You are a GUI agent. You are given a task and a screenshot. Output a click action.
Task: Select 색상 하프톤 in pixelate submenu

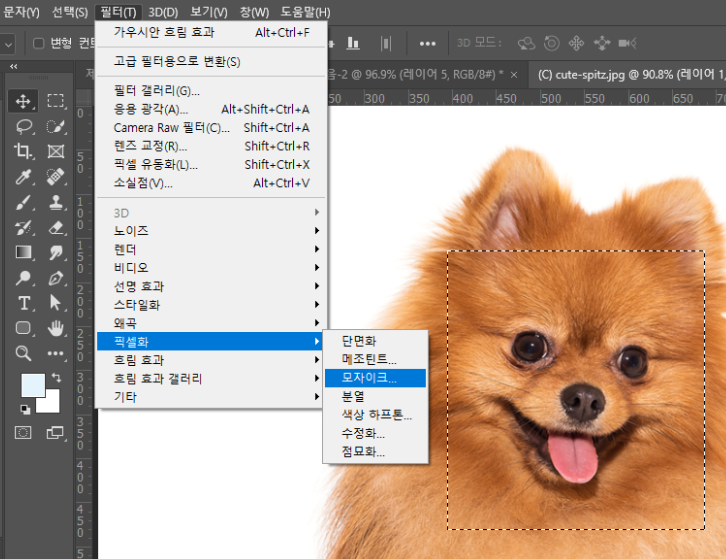[376, 415]
